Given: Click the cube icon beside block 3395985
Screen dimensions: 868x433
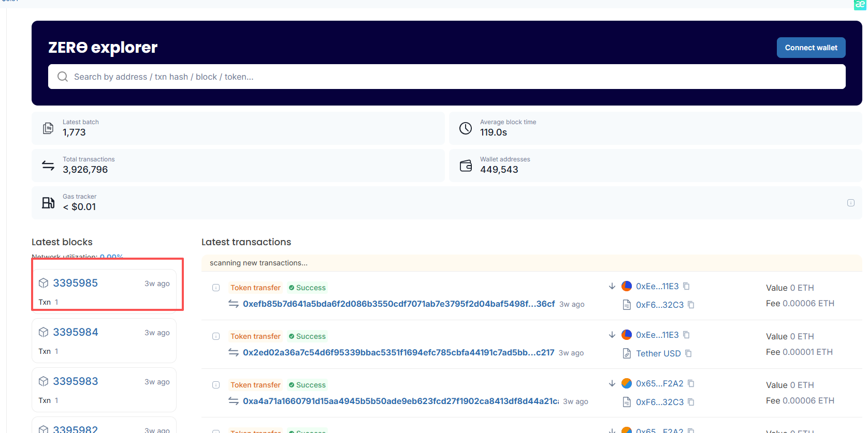Looking at the screenshot, I should [44, 283].
